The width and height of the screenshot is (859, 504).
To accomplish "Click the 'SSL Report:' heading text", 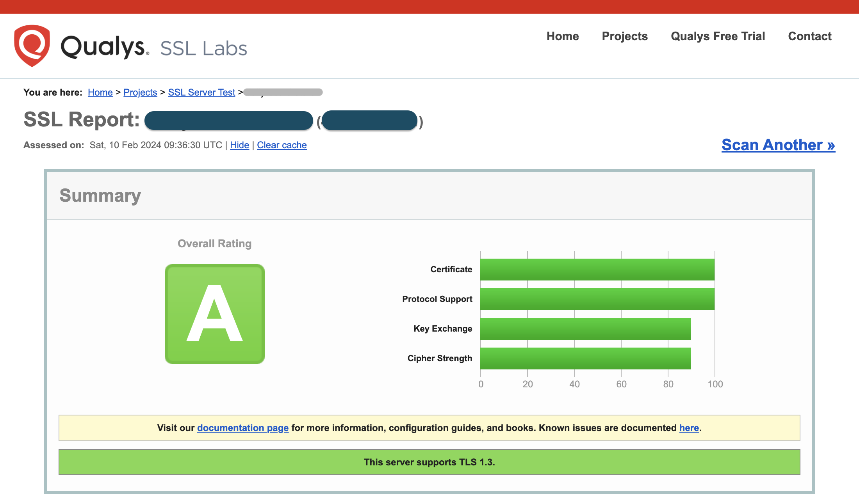I will coord(82,119).
